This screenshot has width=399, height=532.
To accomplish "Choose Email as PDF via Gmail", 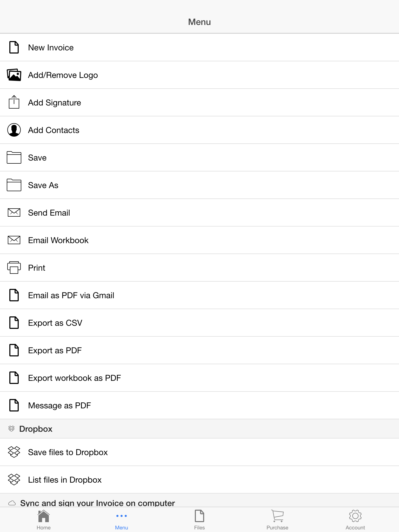I will [x=199, y=295].
